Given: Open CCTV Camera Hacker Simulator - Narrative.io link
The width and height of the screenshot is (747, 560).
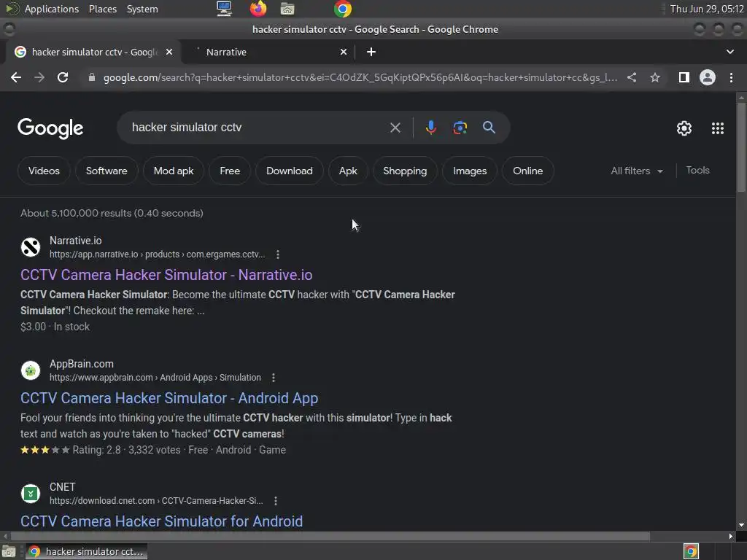Looking at the screenshot, I should [x=166, y=275].
